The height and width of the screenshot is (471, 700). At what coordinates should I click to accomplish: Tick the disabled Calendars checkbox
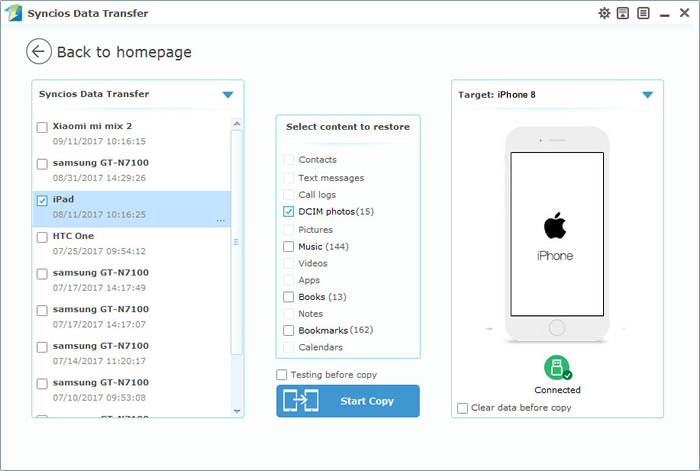288,347
